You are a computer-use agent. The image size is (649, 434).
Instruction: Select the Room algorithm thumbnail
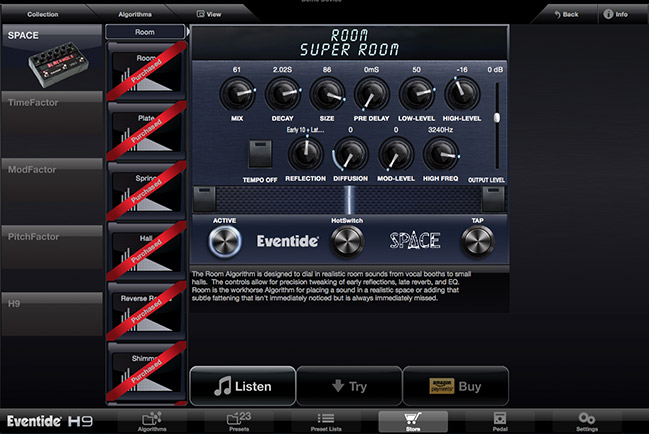click(147, 72)
